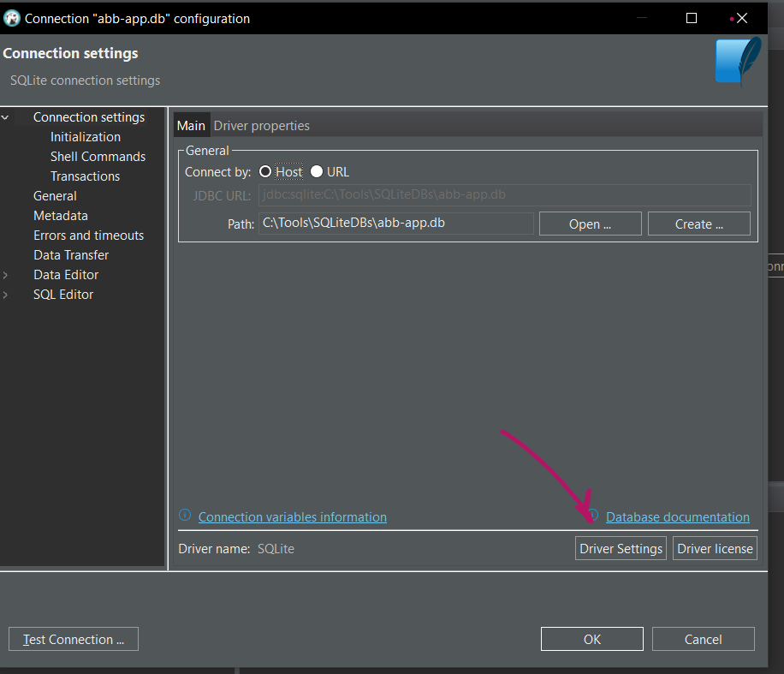Click info icon beside Connection variables information
The height and width of the screenshot is (674, 784).
(x=185, y=515)
